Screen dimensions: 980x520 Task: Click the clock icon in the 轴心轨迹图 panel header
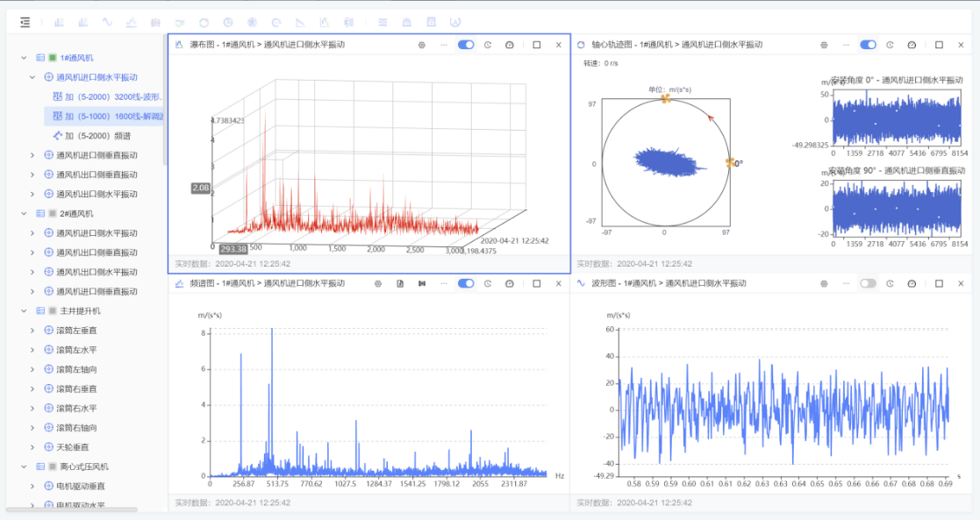click(890, 45)
